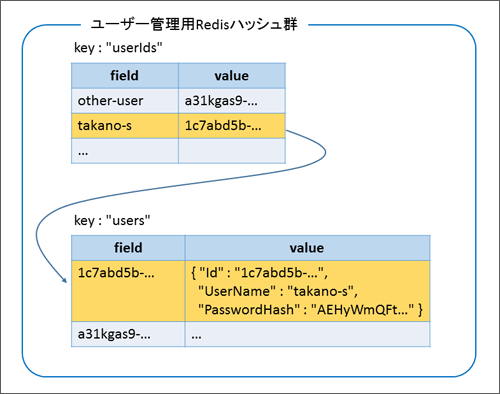
Task: Click the "1c7abd5b-..." field cell in the users table
Action: tap(128, 291)
